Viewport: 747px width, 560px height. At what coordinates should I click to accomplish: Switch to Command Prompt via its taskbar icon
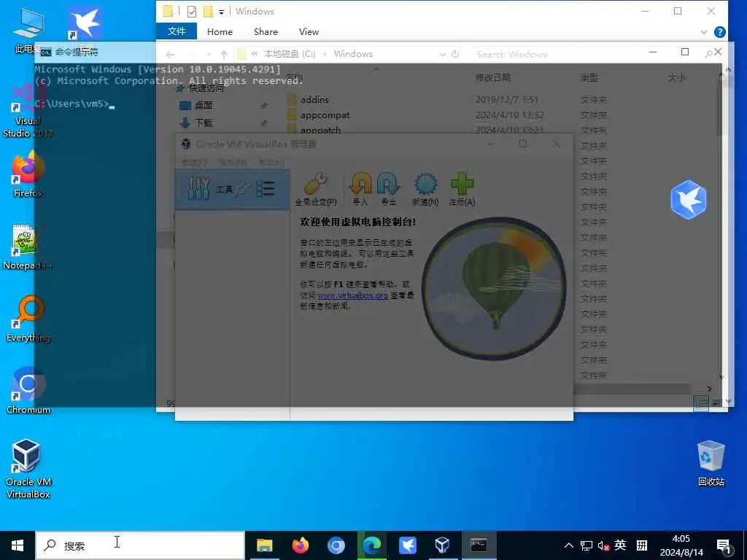pos(479,545)
